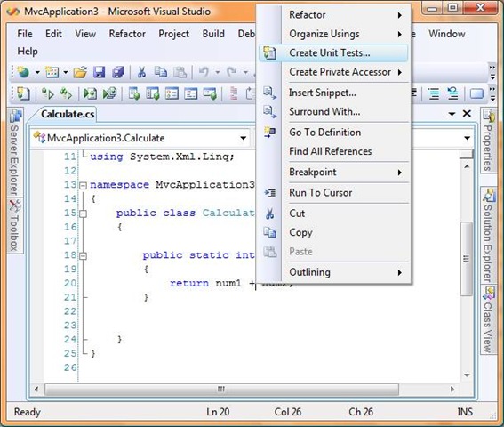Expand Create Private Accessor submenu
This screenshot has width=504, height=427.
pyautogui.click(x=333, y=72)
